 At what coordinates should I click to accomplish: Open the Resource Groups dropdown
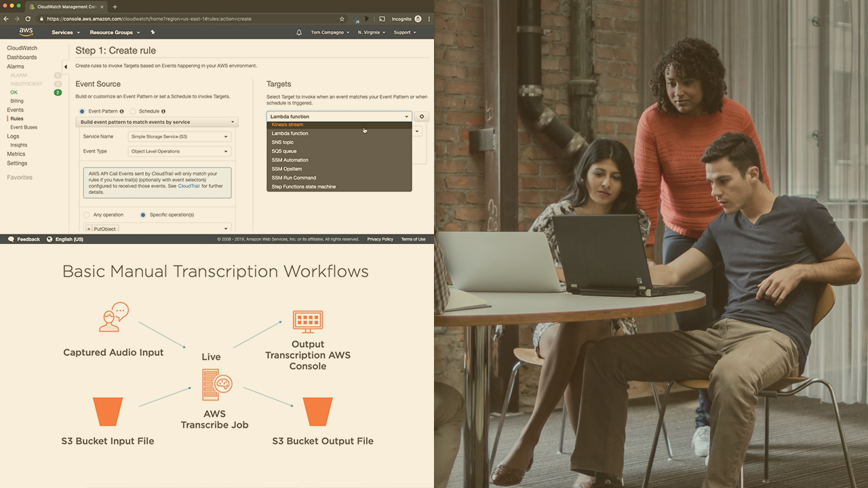click(x=115, y=32)
